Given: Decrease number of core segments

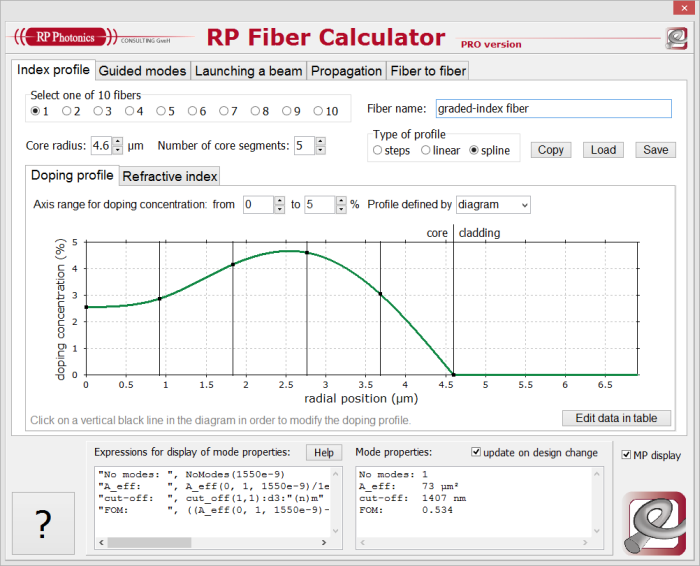Looking at the screenshot, I should pyautogui.click(x=320, y=150).
